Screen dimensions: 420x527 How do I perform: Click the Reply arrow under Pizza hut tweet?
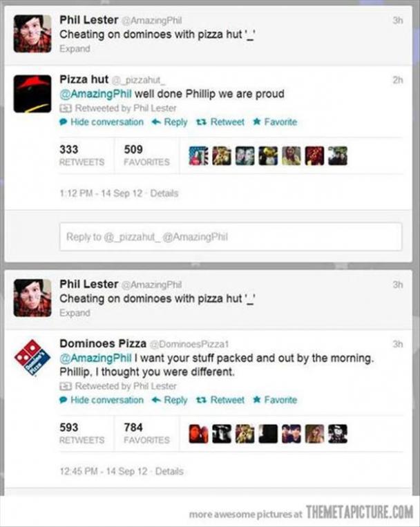pyautogui.click(x=169, y=122)
